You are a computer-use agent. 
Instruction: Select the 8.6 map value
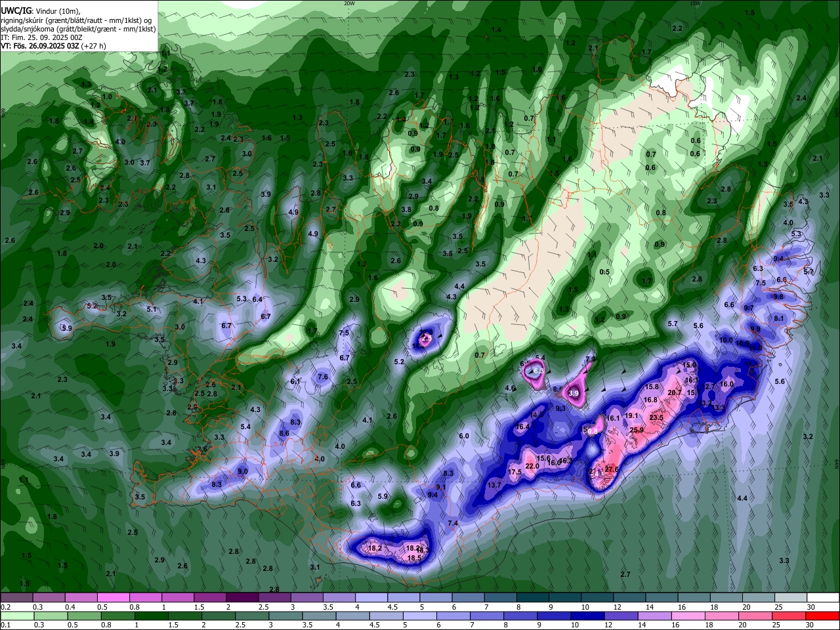pos(284,433)
